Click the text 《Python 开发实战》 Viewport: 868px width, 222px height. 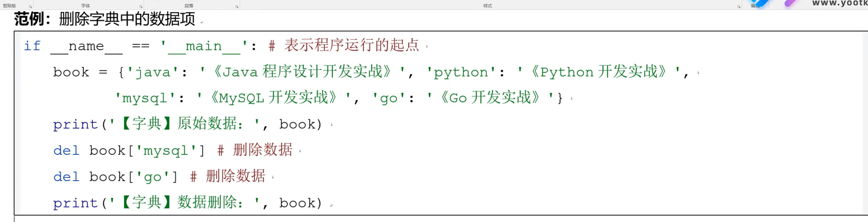[x=600, y=72]
